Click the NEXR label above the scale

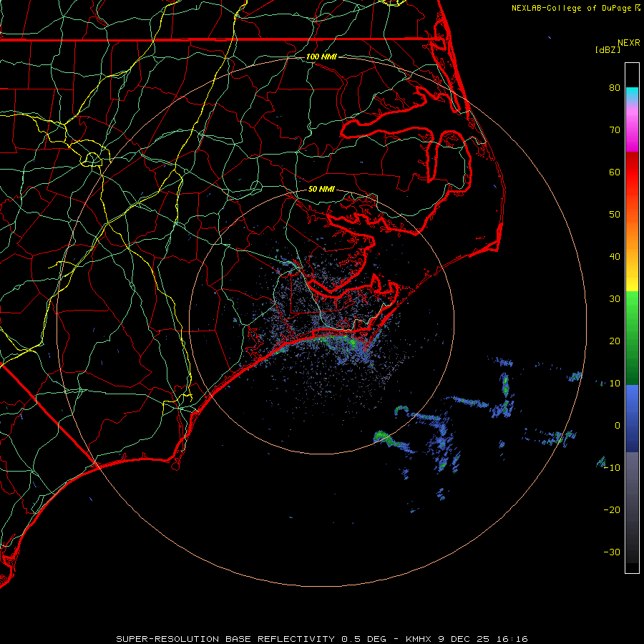(629, 43)
